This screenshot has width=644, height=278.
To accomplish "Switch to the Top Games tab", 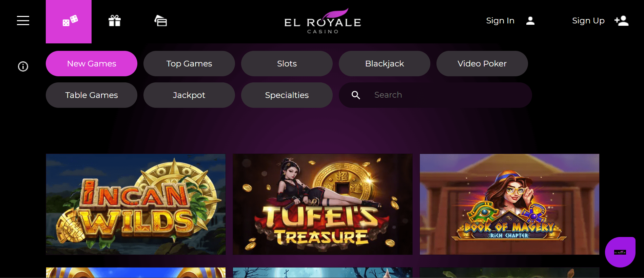I will pos(189,63).
